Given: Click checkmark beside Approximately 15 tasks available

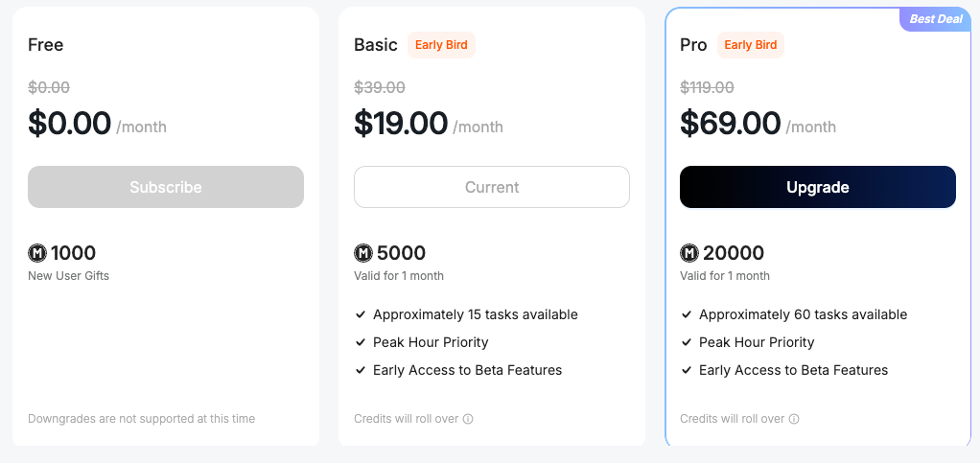Looking at the screenshot, I should [x=361, y=314].
